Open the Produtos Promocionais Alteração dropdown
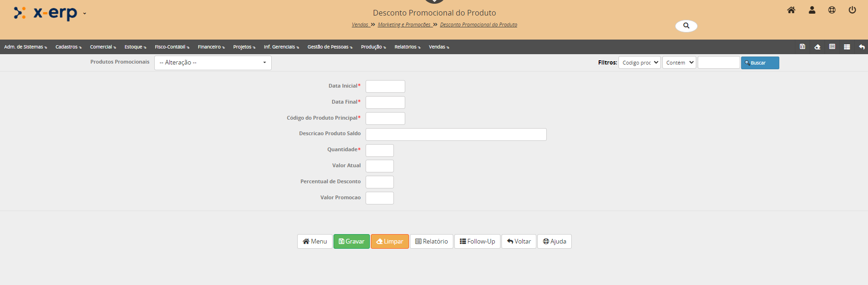Screen dimensions: 868x285 point(213,63)
